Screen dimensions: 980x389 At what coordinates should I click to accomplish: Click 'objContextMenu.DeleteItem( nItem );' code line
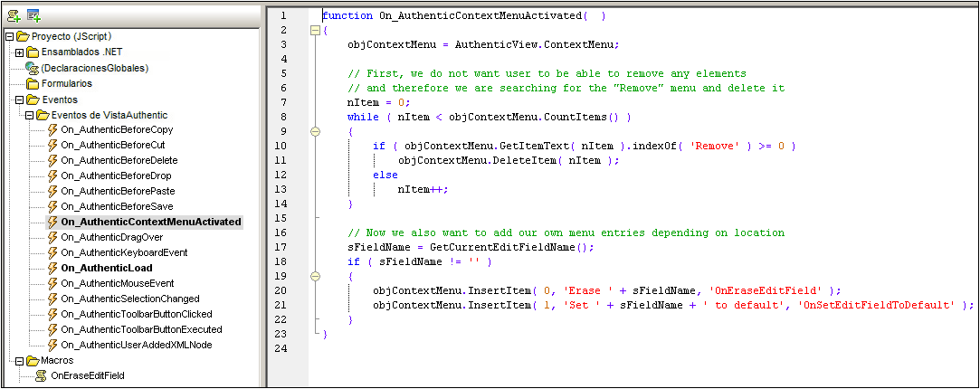click(x=509, y=160)
